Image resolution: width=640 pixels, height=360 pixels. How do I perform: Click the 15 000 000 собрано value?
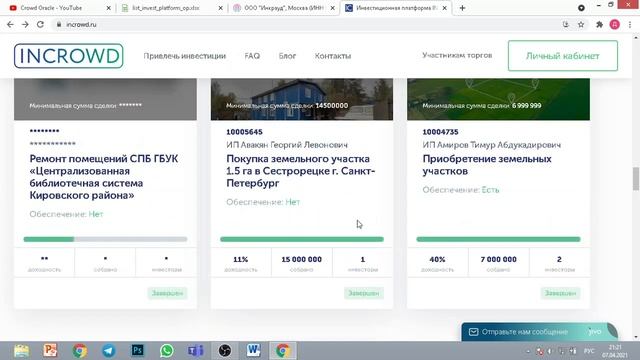302,260
